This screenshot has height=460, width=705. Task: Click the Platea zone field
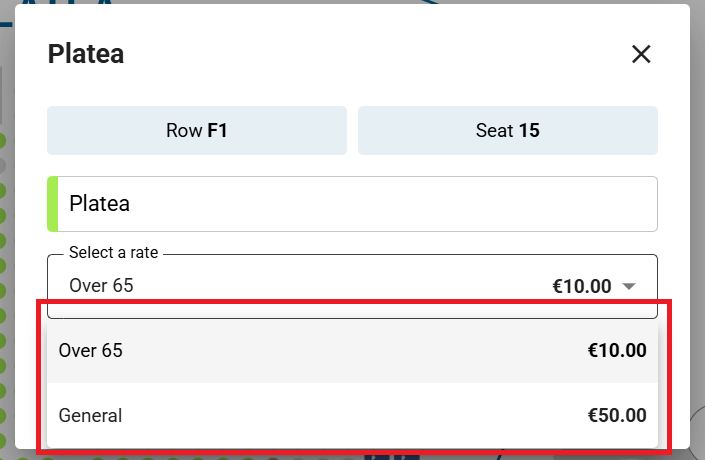(352, 204)
